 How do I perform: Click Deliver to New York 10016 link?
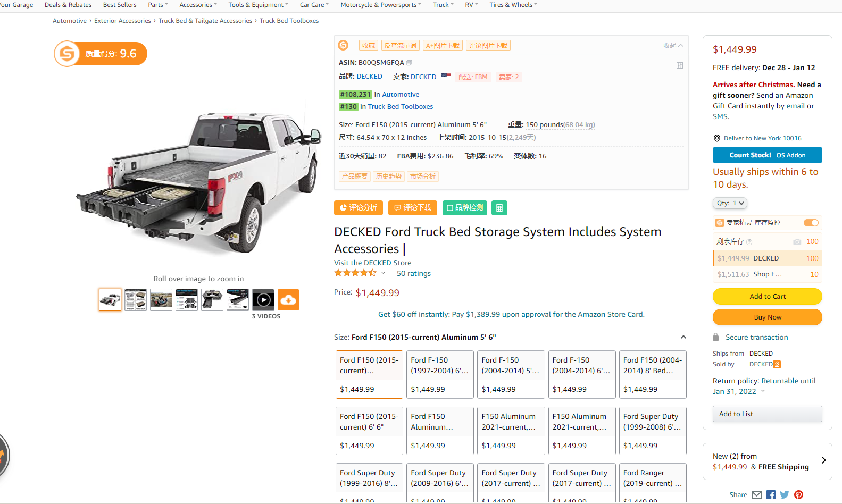click(762, 138)
